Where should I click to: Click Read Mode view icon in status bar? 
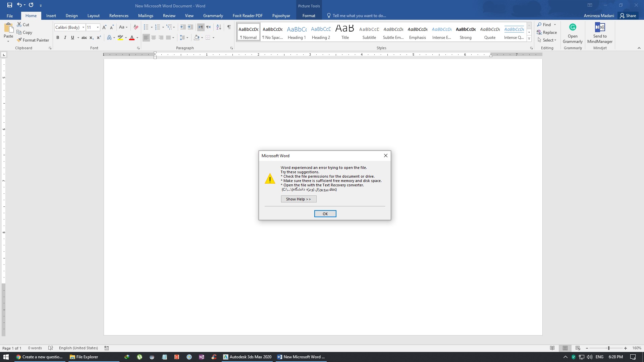552,348
